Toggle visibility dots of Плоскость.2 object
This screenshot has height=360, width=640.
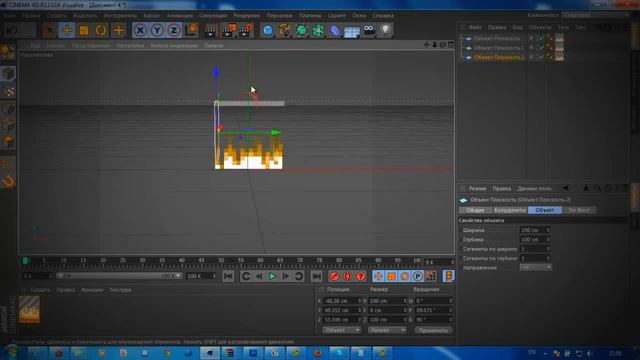tap(531, 57)
